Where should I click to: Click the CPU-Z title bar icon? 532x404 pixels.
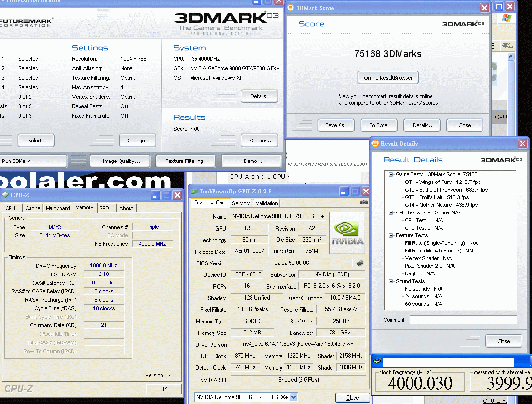5,195
